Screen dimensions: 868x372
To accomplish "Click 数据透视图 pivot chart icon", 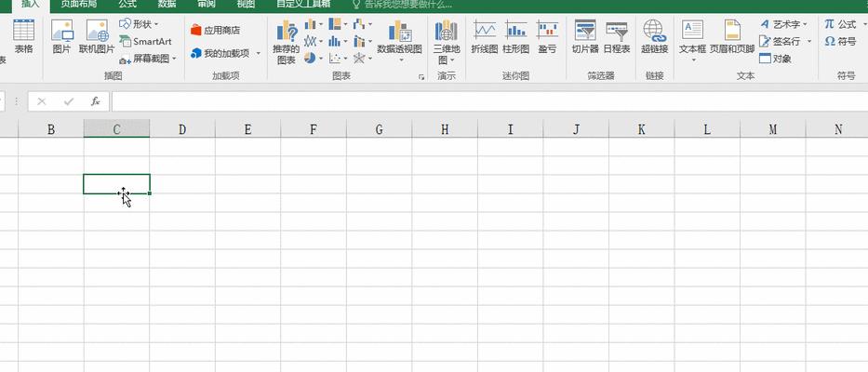I will 400,31.
